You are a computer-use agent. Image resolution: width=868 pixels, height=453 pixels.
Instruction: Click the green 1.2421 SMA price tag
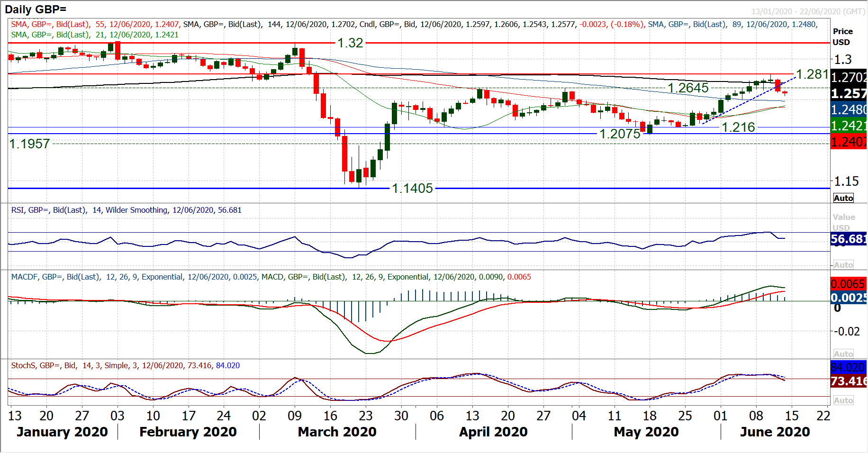pyautogui.click(x=848, y=126)
